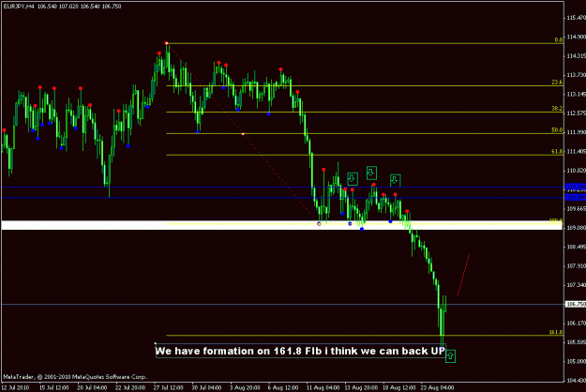The height and width of the screenshot is (392, 586).
Task: Select the red projected trend line segment
Action: point(463,275)
